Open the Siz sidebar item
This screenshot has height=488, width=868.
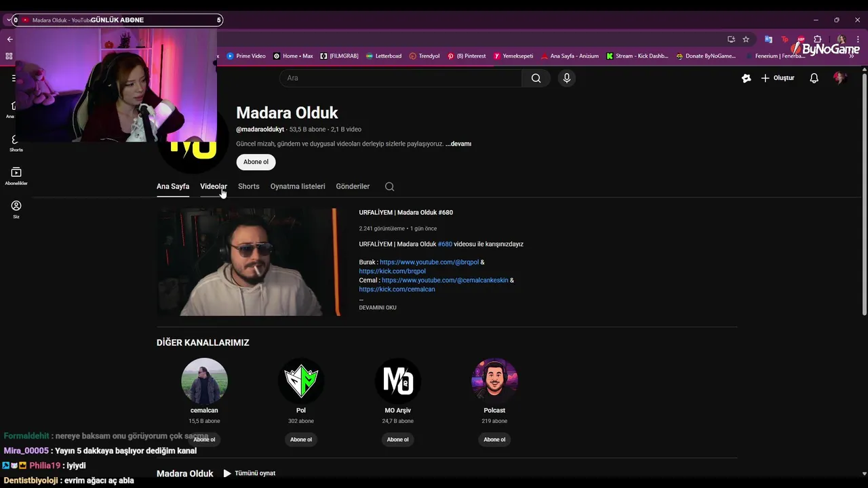pos(16,209)
